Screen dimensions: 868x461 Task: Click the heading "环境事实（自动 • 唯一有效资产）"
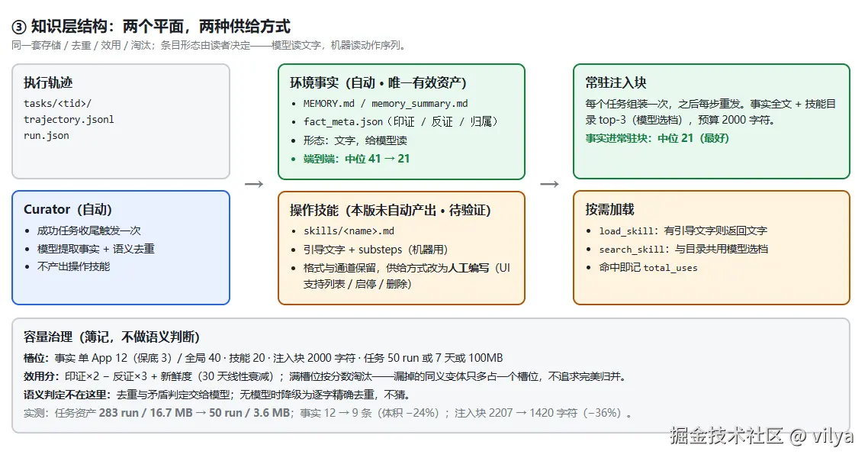(378, 82)
